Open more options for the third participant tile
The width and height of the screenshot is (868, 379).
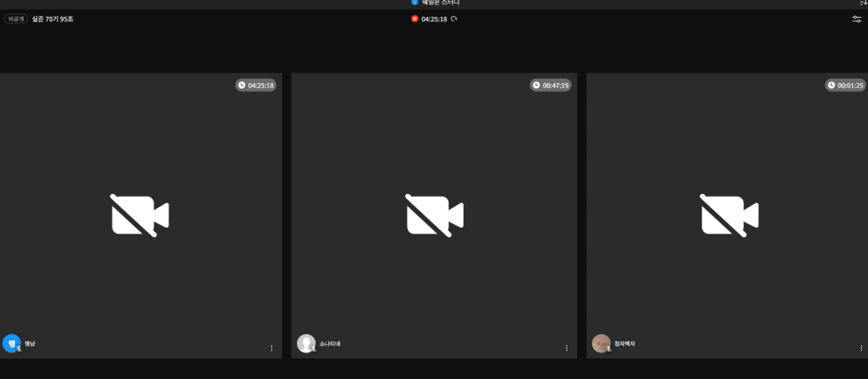(862, 348)
